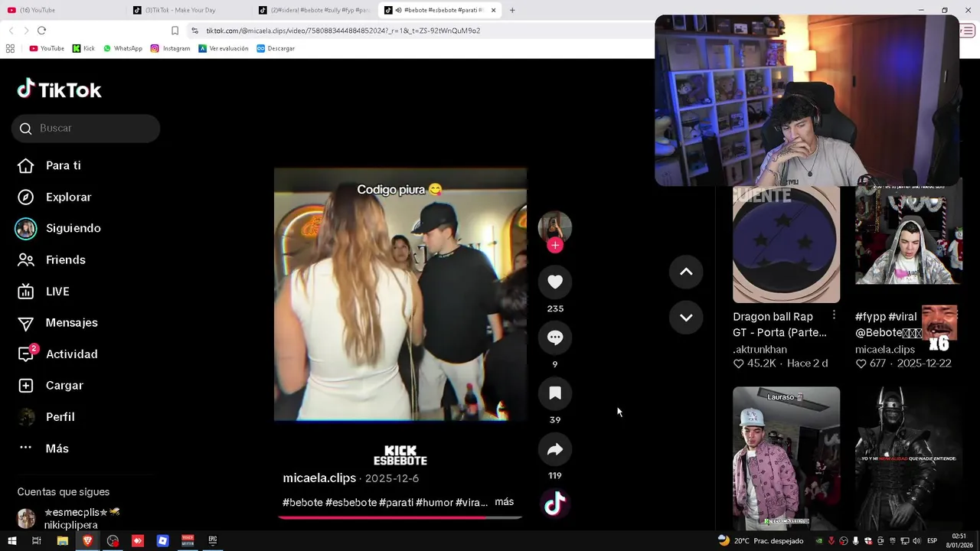Share the video using the arrow icon
Image resolution: width=980 pixels, height=551 pixels.
[555, 449]
